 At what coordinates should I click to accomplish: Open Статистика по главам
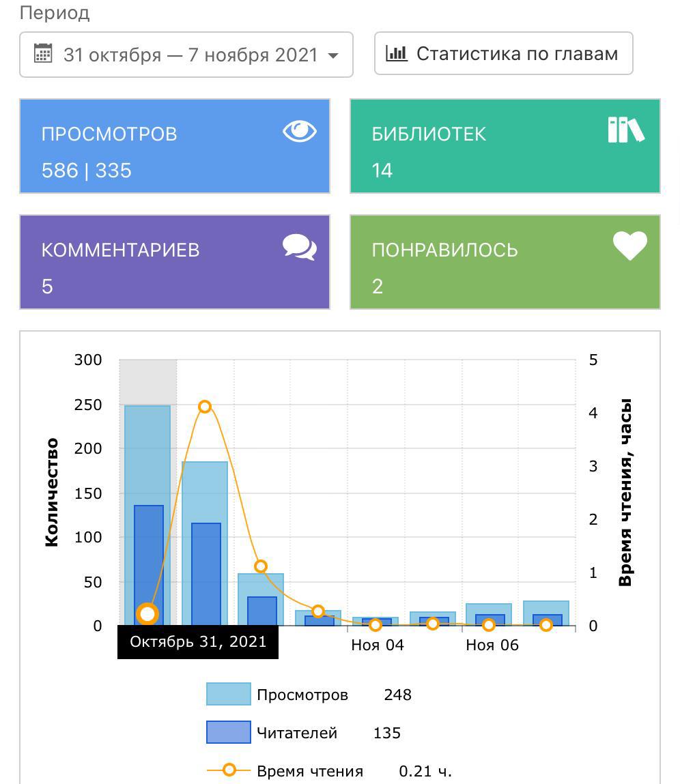click(x=503, y=53)
